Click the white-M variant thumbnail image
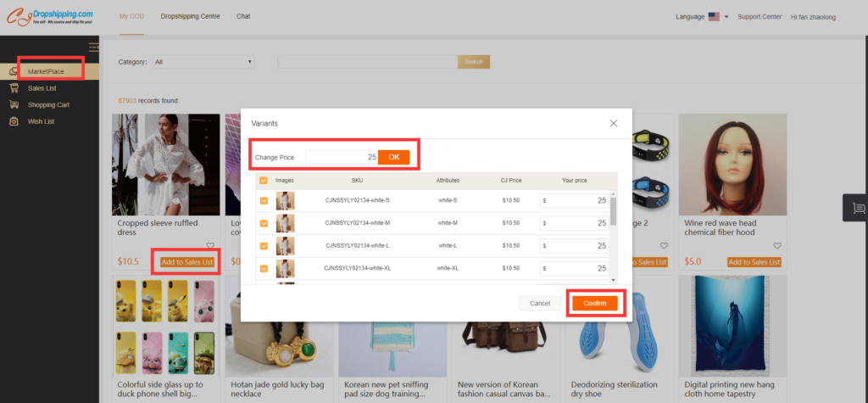868x403 pixels. click(285, 223)
